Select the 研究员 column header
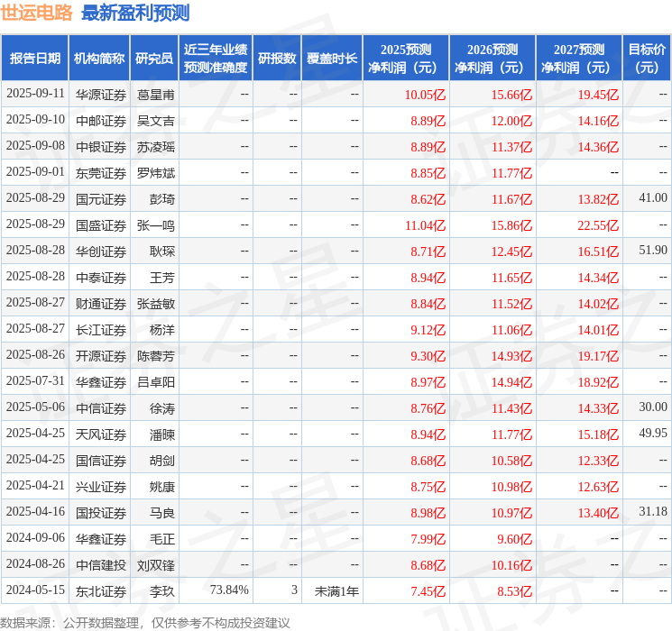Viewport: 672px width, 631px height. [x=154, y=59]
